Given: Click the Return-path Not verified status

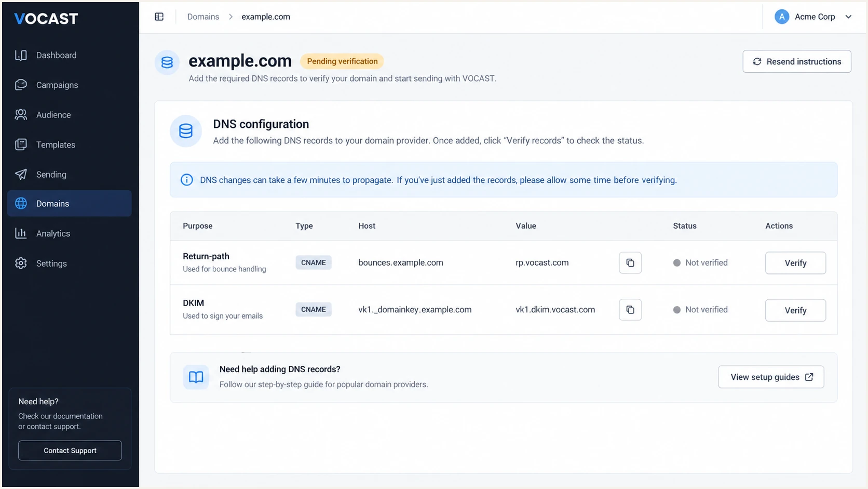Looking at the screenshot, I should 700,262.
